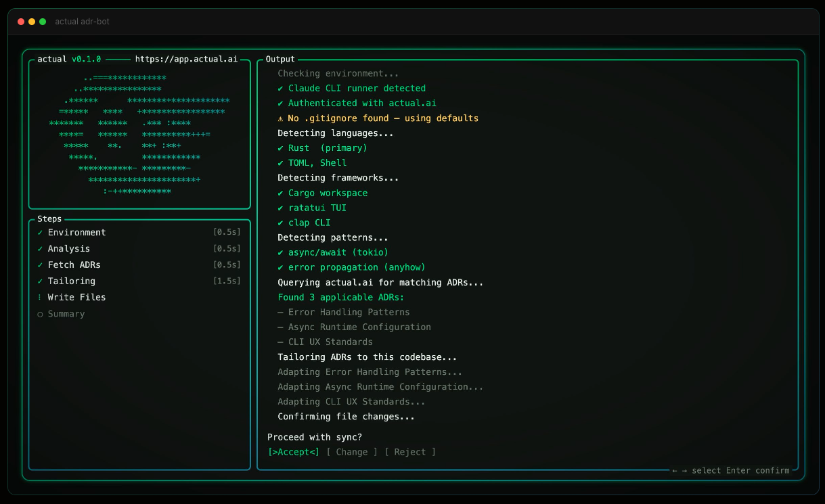
Task: Click the checkmark icon beside Analysis
Action: click(x=40, y=248)
